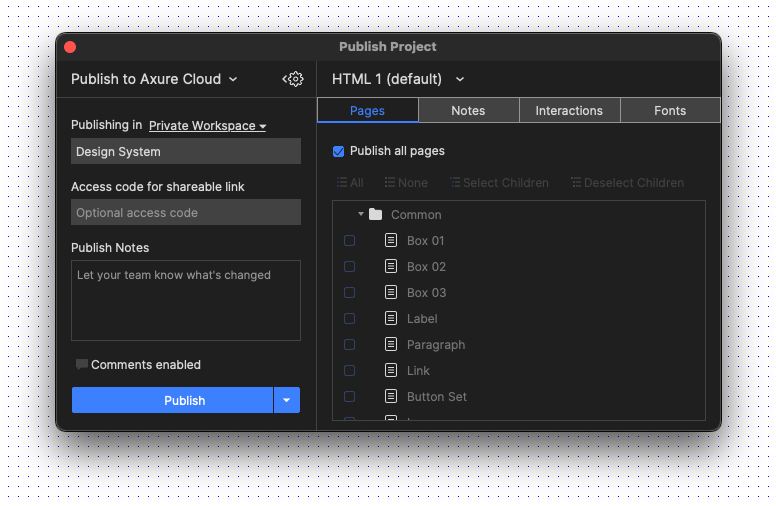Viewport: 776px width, 506px height.
Task: Click the Optional access code field
Action: point(186,212)
